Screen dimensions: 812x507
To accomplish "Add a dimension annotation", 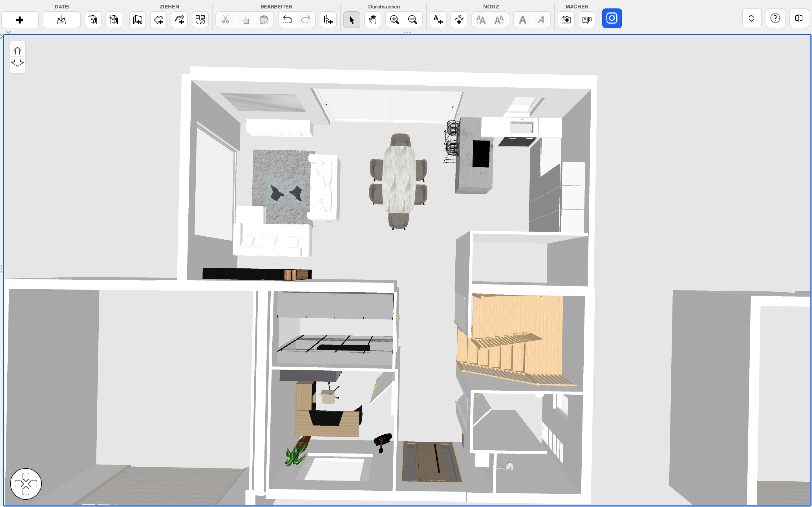I will coord(459,20).
